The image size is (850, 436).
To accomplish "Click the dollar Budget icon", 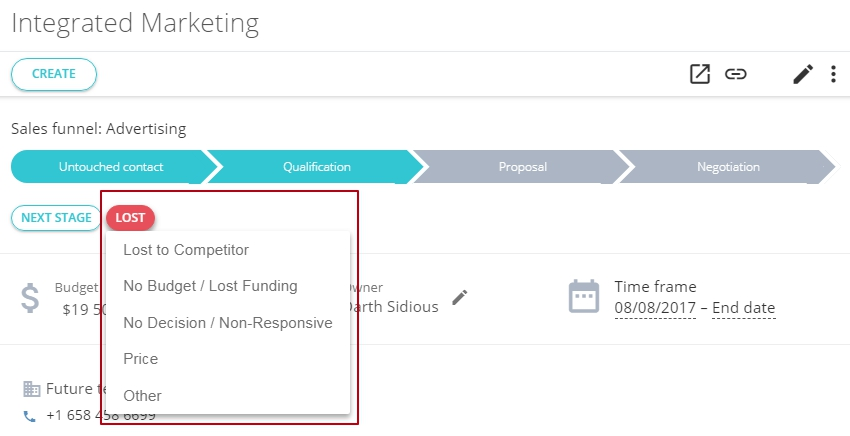I will [30, 297].
